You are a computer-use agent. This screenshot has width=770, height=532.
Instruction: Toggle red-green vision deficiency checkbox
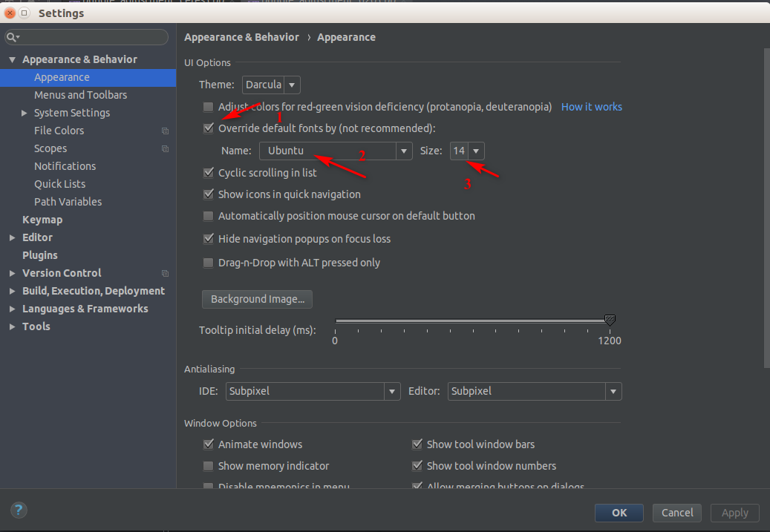pos(208,107)
